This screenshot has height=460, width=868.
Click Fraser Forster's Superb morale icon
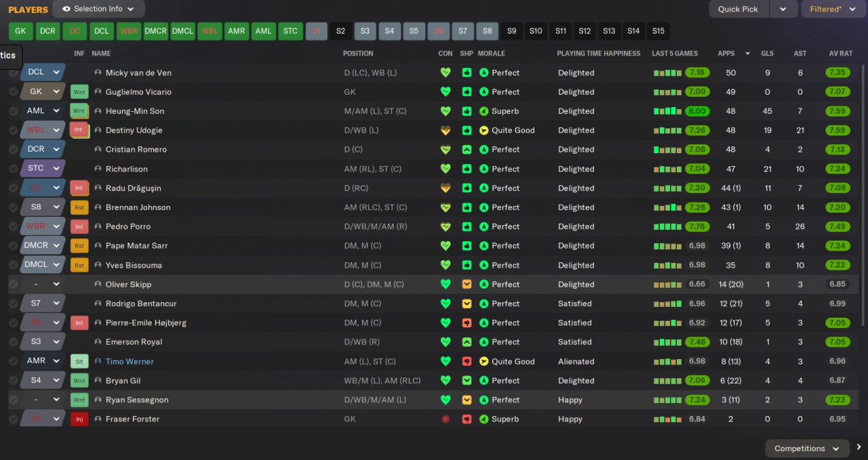484,419
